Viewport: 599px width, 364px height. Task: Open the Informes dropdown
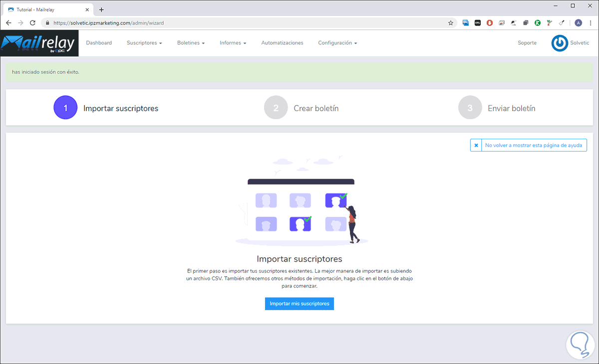233,43
